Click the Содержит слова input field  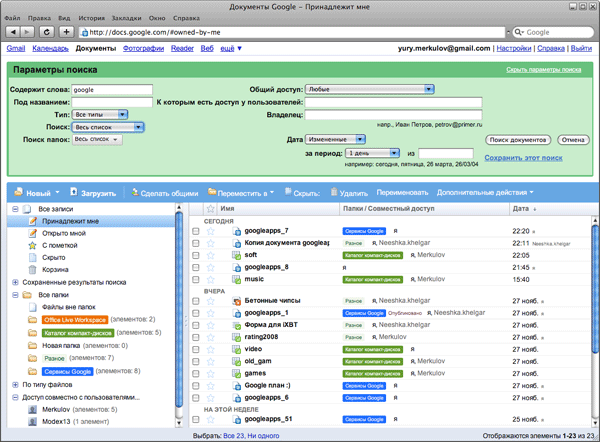(112, 90)
